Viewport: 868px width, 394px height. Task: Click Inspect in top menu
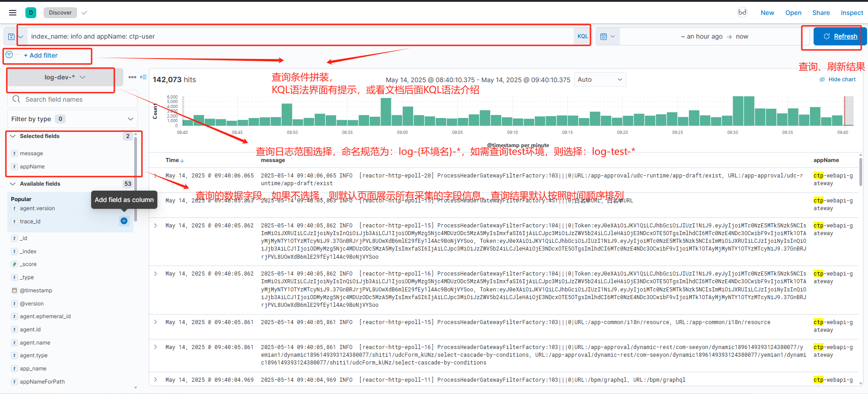pos(852,13)
